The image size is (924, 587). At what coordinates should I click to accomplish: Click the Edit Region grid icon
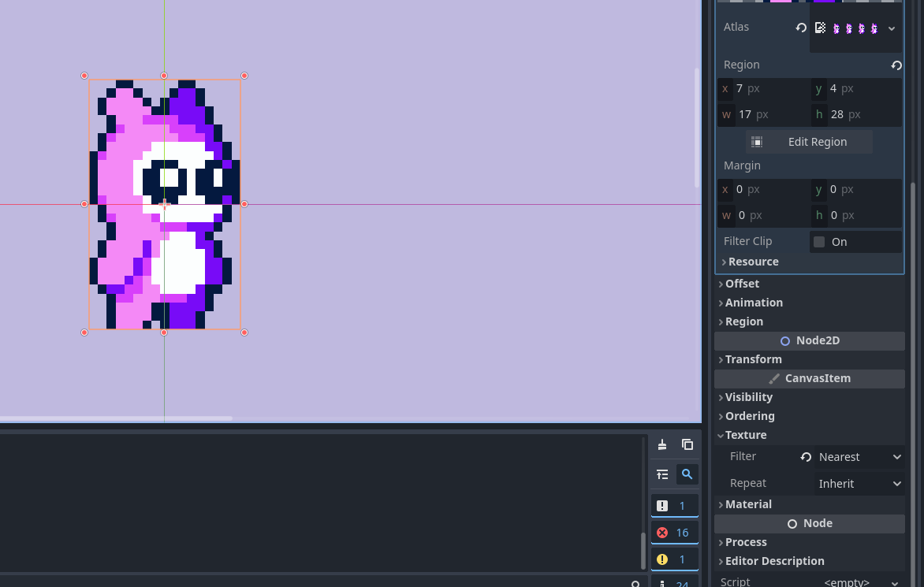pos(757,142)
